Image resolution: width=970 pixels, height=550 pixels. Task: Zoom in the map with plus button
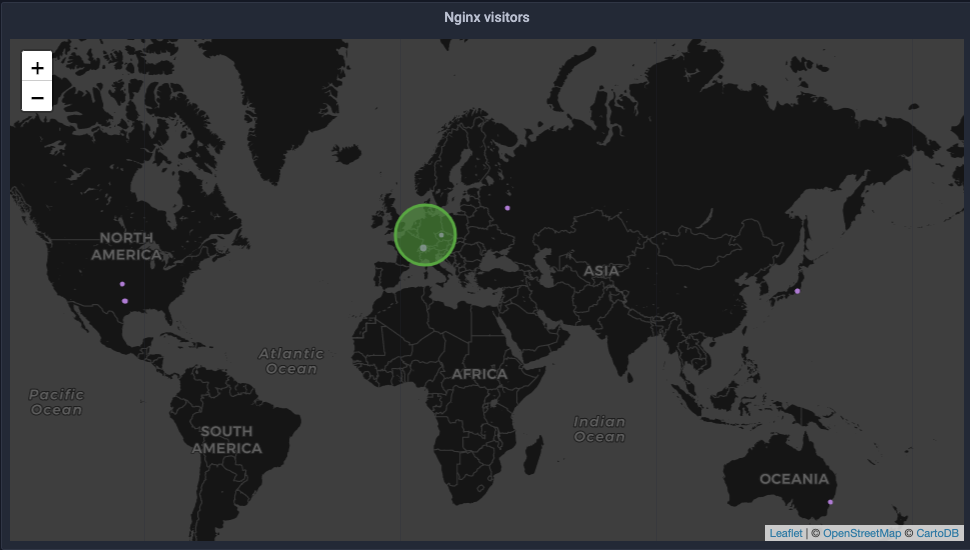pos(37,67)
